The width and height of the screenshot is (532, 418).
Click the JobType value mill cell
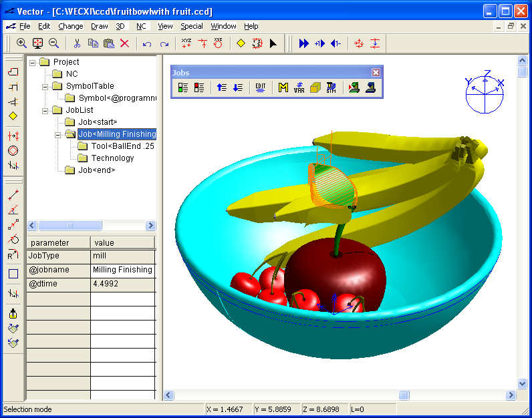click(123, 256)
